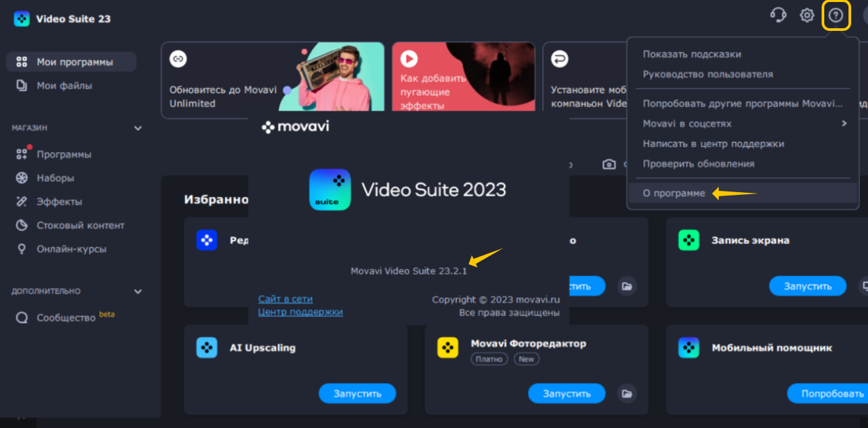Open Руководство пользователя menu item

pos(743,74)
